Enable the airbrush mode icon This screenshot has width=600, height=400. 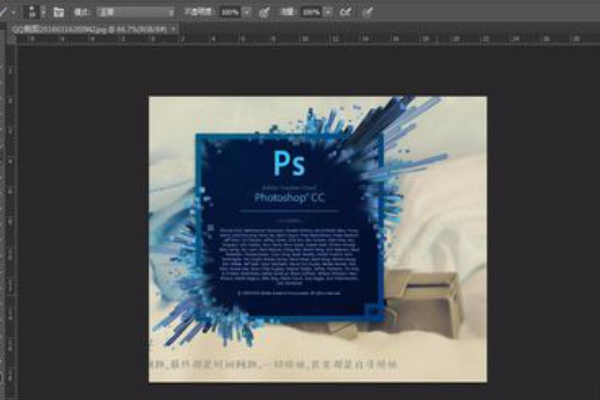pos(345,12)
